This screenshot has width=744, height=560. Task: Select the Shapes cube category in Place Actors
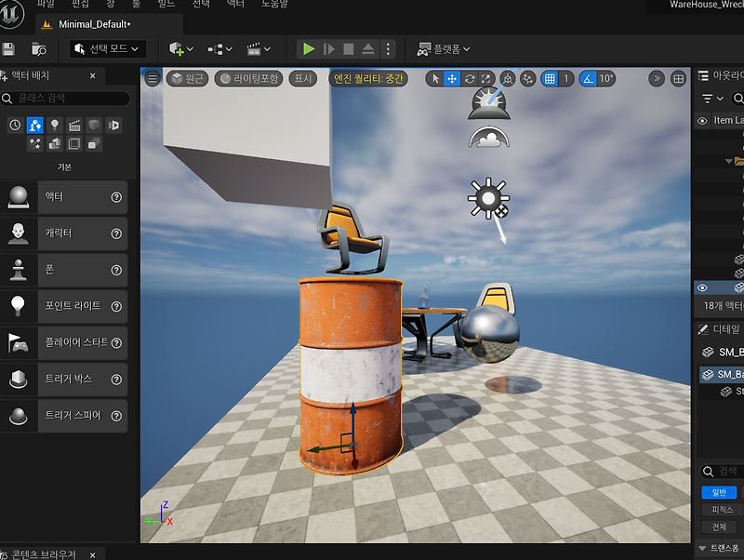[93, 124]
